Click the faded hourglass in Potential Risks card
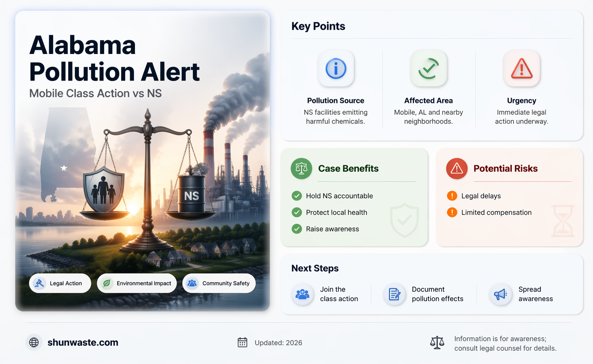Image resolution: width=593 pixels, height=364 pixels. click(563, 221)
